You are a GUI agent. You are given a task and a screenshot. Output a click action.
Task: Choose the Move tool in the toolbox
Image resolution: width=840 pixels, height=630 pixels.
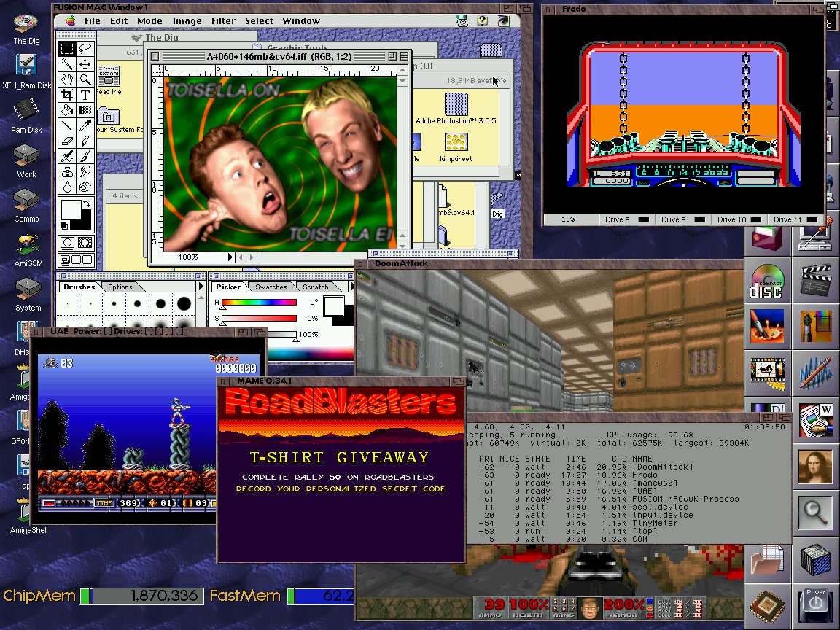pyautogui.click(x=85, y=64)
